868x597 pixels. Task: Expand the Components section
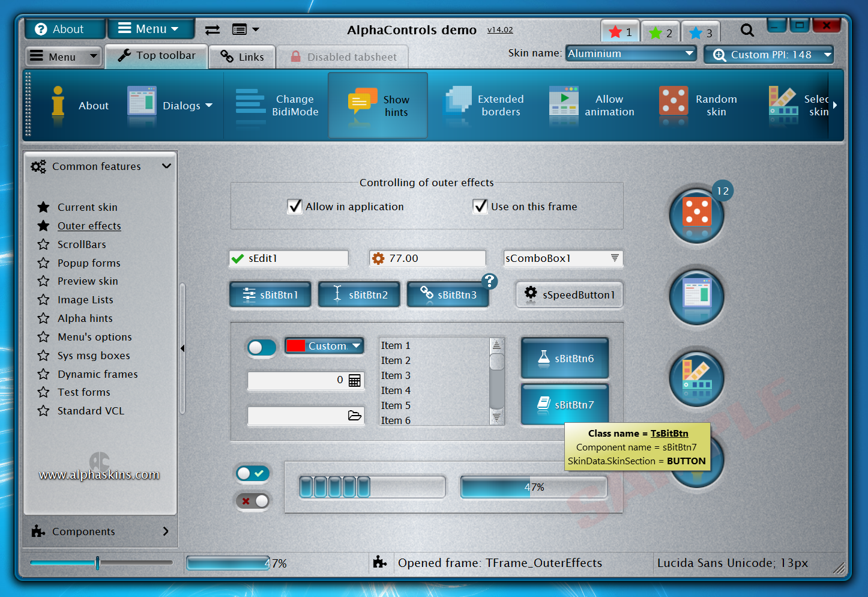point(166,532)
